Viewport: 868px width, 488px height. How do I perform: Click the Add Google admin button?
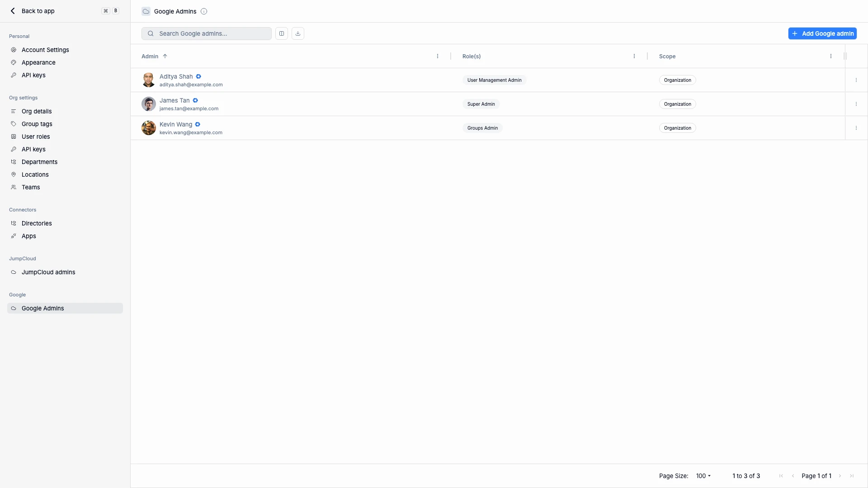pyautogui.click(x=823, y=33)
